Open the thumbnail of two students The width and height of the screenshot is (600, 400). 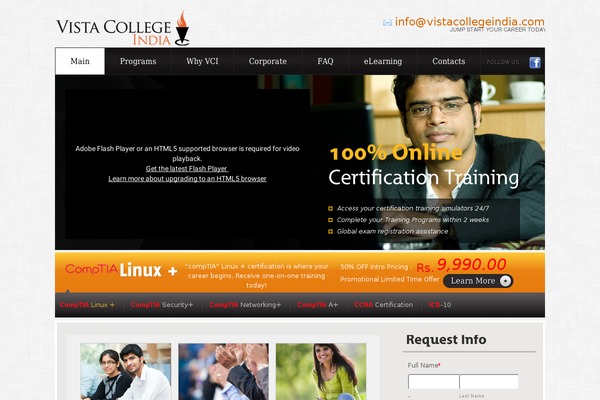tap(126, 372)
